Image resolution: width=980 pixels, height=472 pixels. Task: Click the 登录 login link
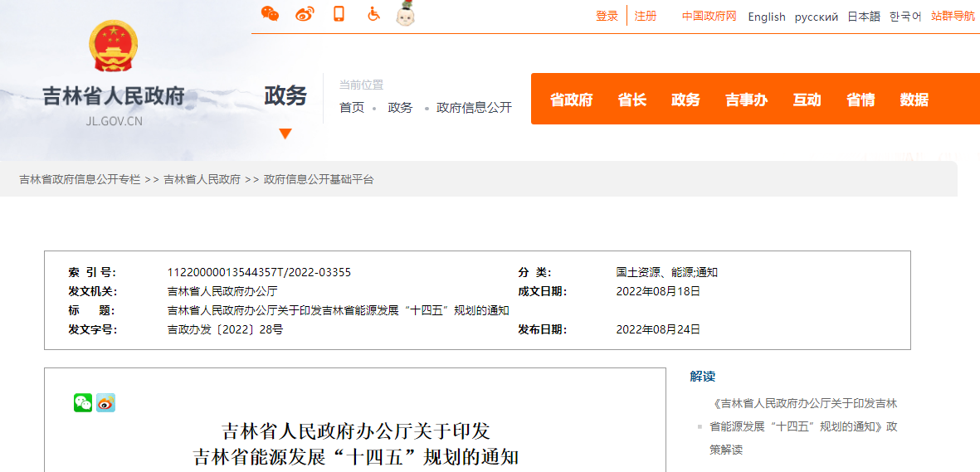tap(607, 17)
